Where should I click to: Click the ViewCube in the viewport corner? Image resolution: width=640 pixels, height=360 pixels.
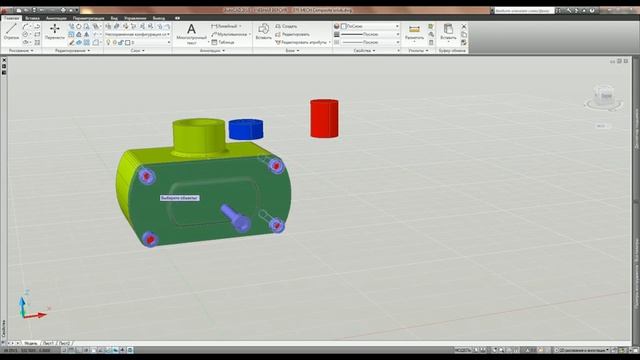tap(604, 97)
